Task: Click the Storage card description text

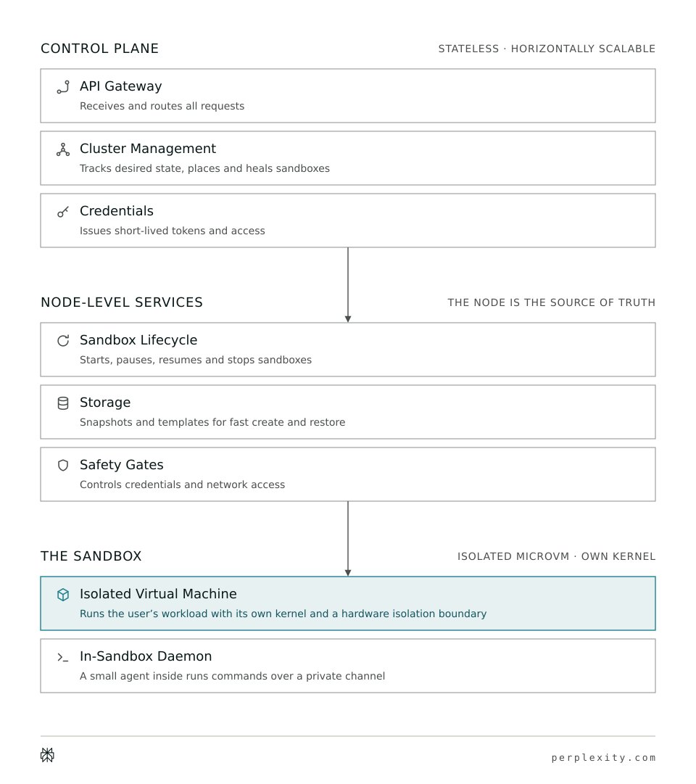Action: (212, 422)
